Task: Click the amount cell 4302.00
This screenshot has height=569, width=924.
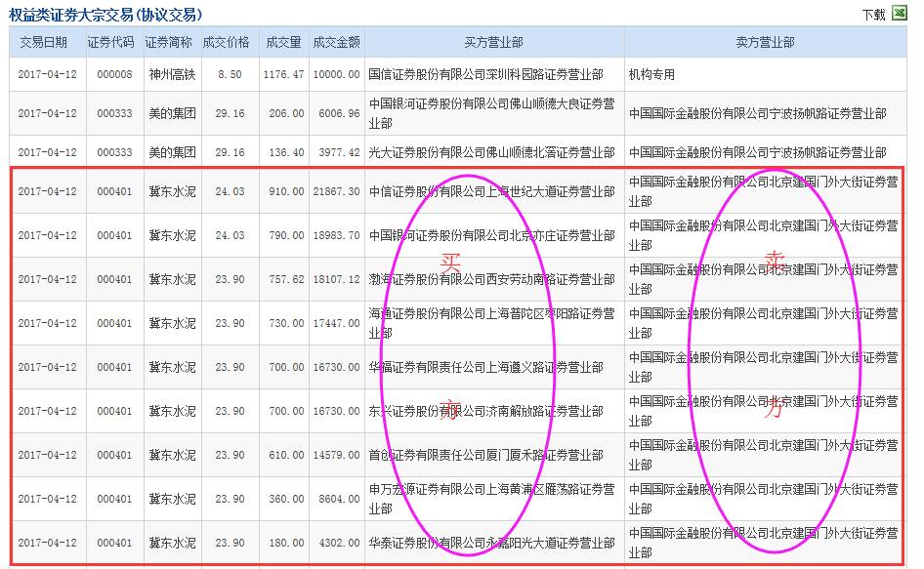Action: 339,543
